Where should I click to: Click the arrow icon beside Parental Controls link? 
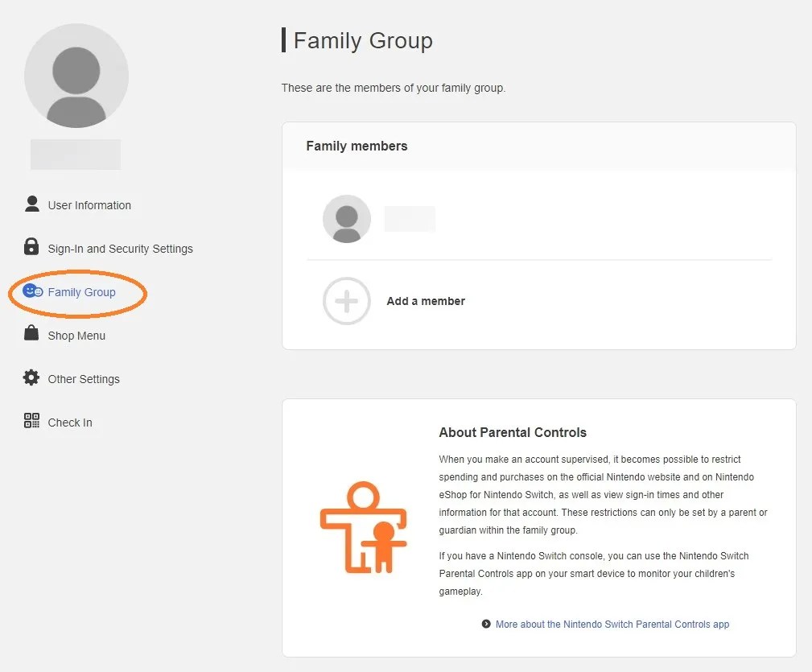point(486,624)
